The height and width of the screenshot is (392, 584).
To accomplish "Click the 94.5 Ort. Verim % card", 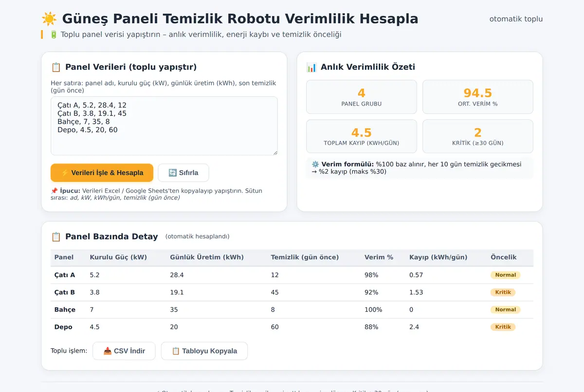I will (x=478, y=97).
